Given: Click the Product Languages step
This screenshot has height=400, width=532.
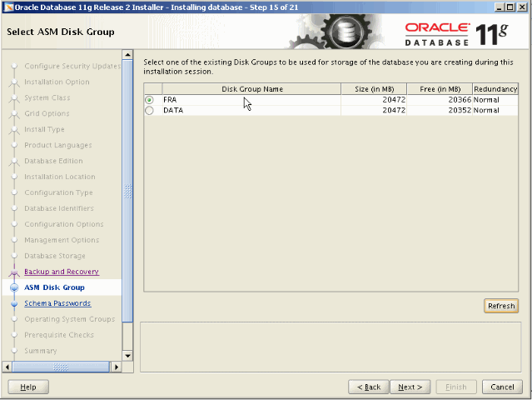Looking at the screenshot, I should (x=58, y=145).
